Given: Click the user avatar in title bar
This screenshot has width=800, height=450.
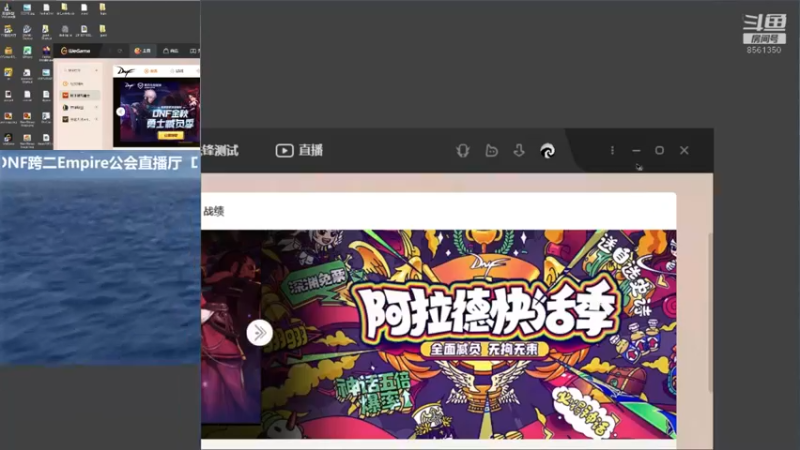Looking at the screenshot, I should [547, 151].
